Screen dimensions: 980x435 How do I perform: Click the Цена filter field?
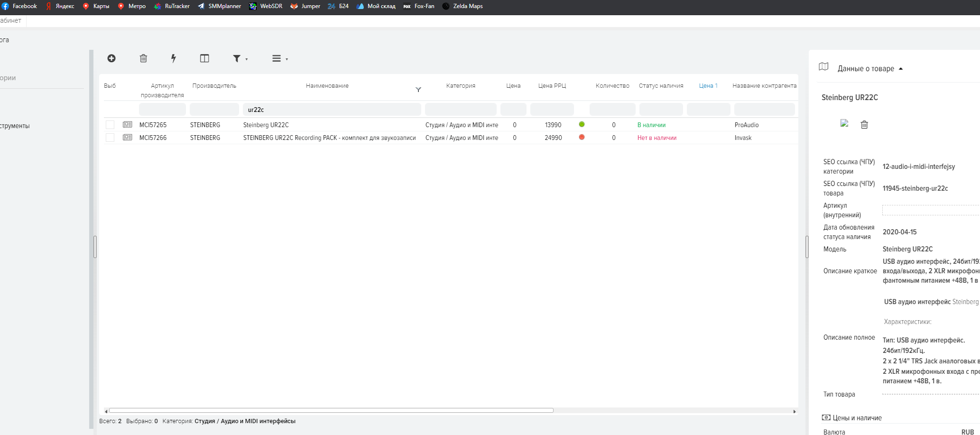coord(513,110)
